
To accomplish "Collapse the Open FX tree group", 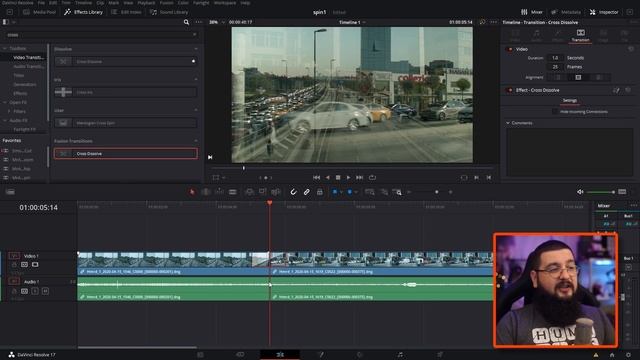I will tap(4, 102).
